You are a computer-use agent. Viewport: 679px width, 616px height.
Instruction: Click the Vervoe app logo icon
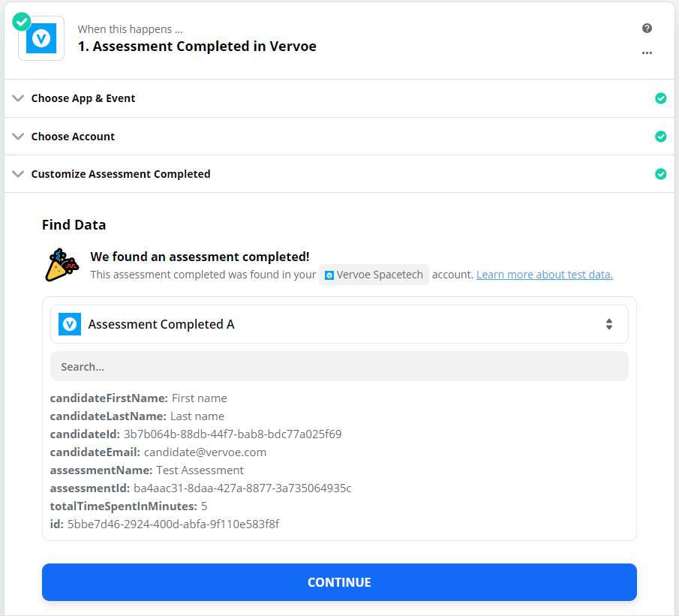point(41,38)
